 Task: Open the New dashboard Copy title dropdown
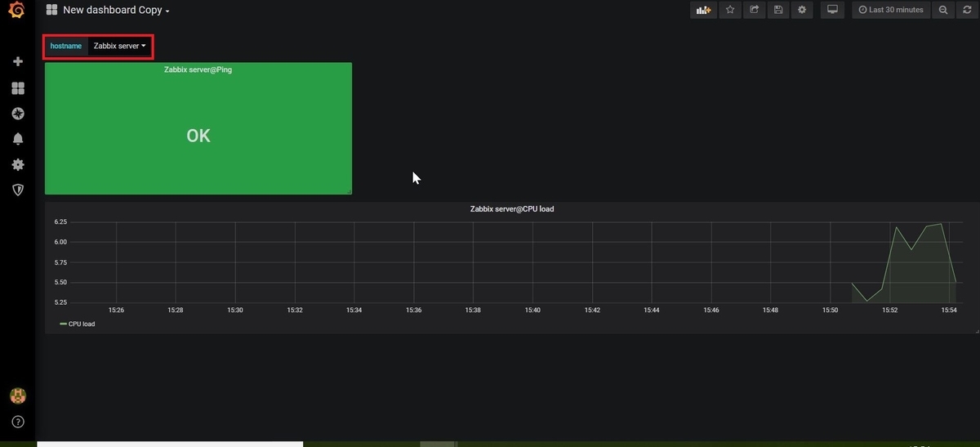116,10
